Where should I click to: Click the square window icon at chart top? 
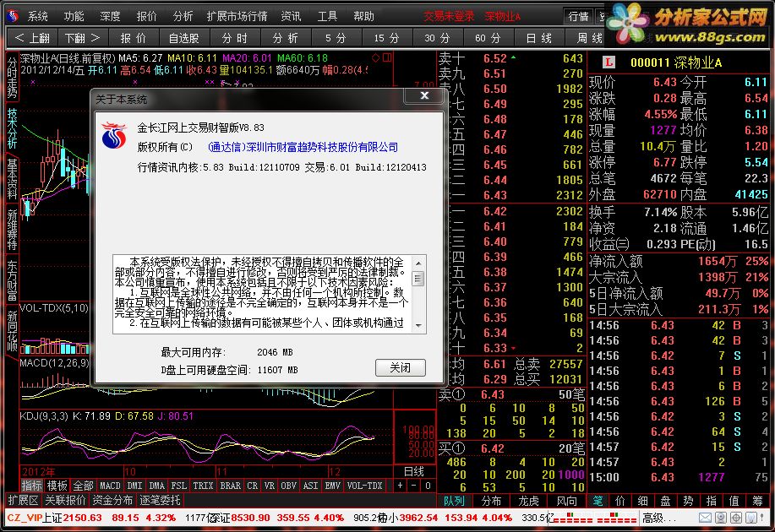[387, 57]
